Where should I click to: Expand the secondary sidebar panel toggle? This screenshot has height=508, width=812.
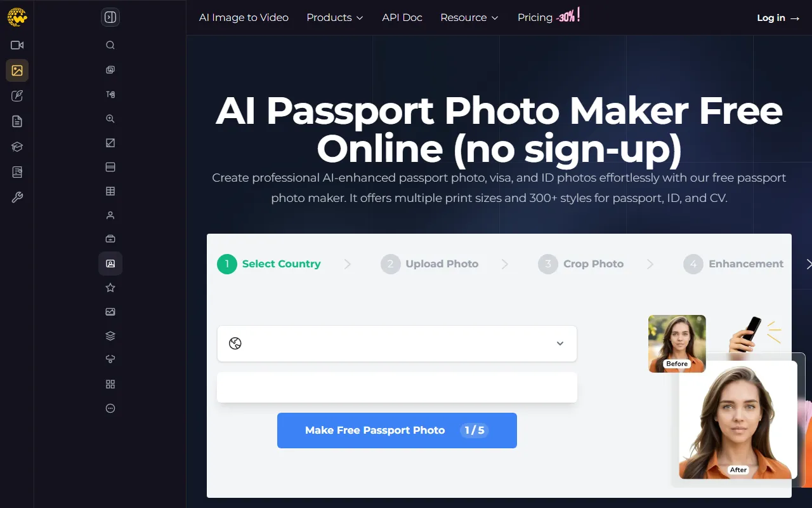coord(110,17)
